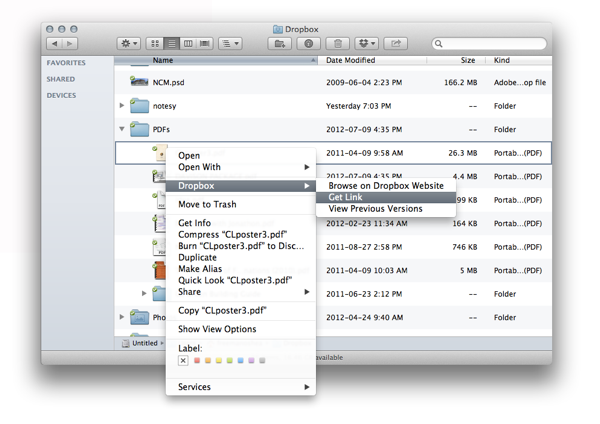Open the Arrange items dropdown
The height and width of the screenshot is (424, 600).
click(230, 44)
